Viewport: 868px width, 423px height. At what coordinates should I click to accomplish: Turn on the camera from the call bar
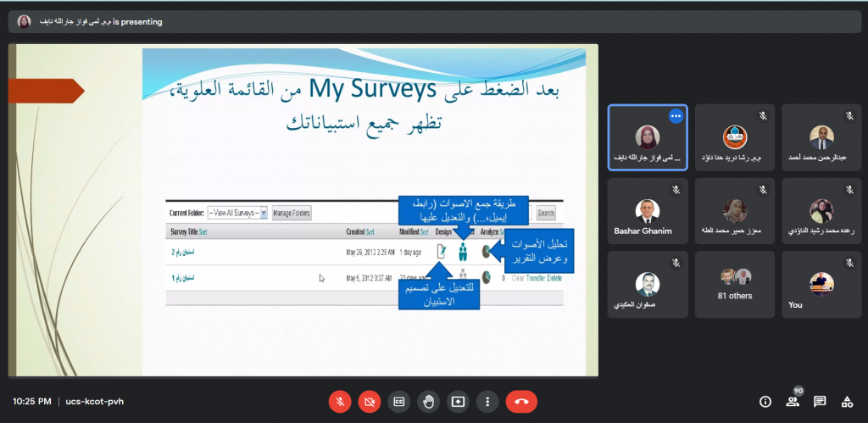(370, 401)
